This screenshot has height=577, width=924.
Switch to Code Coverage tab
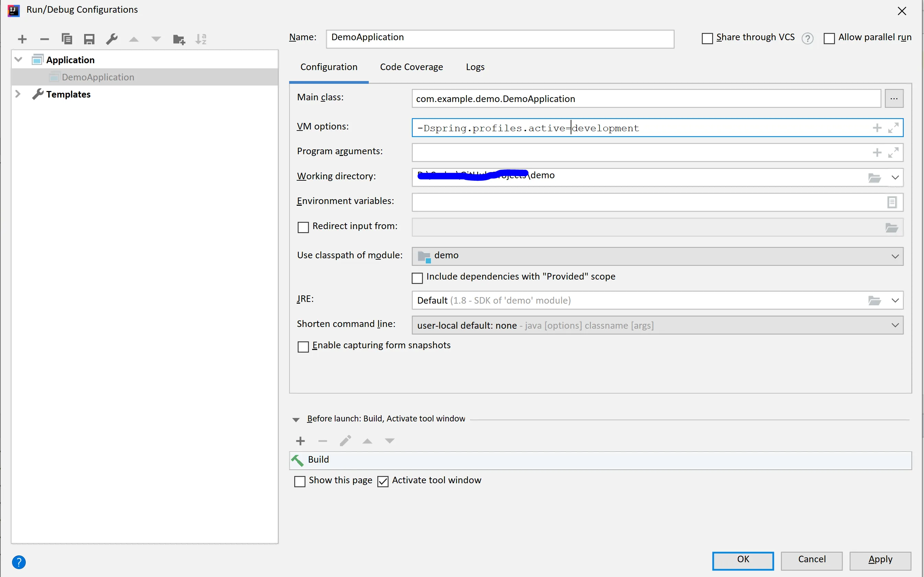click(411, 67)
